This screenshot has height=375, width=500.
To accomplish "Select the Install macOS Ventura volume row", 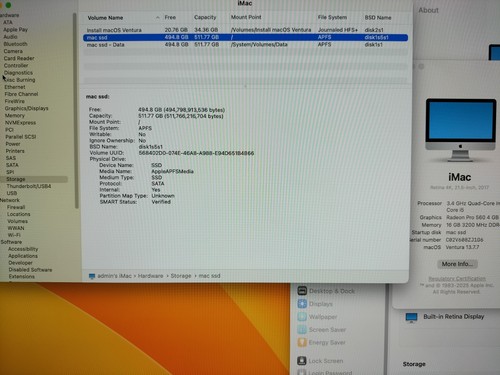I will (x=245, y=30).
